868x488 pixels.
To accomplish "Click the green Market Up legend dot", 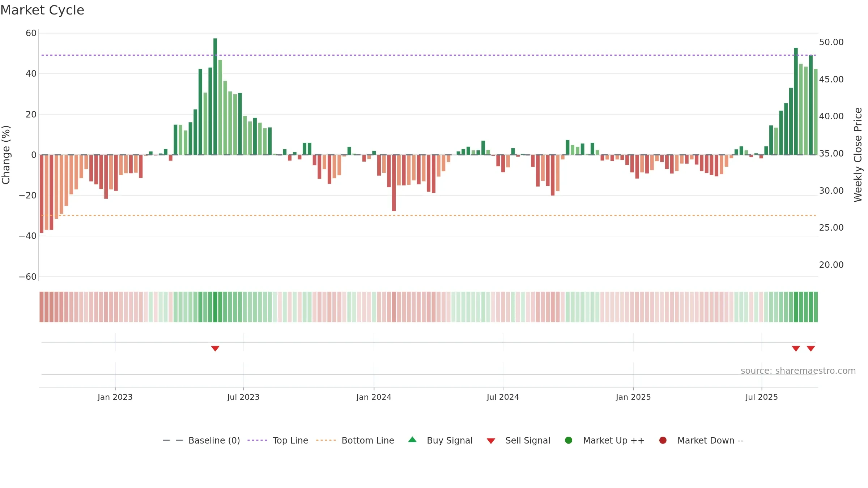I will pos(569,440).
